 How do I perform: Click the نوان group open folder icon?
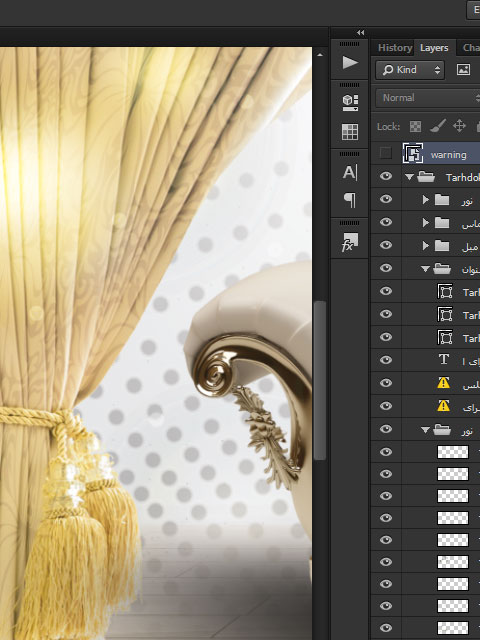pyautogui.click(x=442, y=269)
